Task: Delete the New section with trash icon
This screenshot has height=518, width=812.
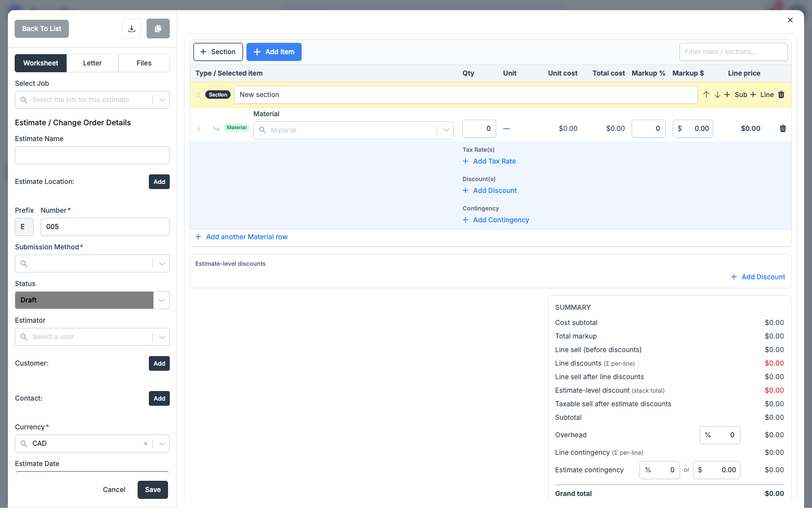Action: pyautogui.click(x=782, y=95)
